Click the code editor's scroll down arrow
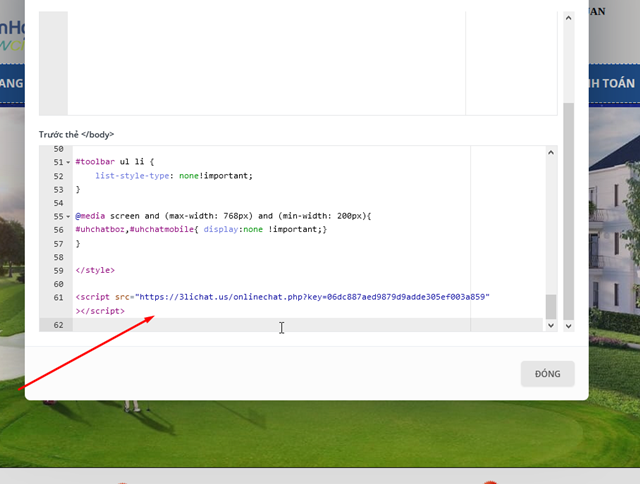 click(551, 325)
